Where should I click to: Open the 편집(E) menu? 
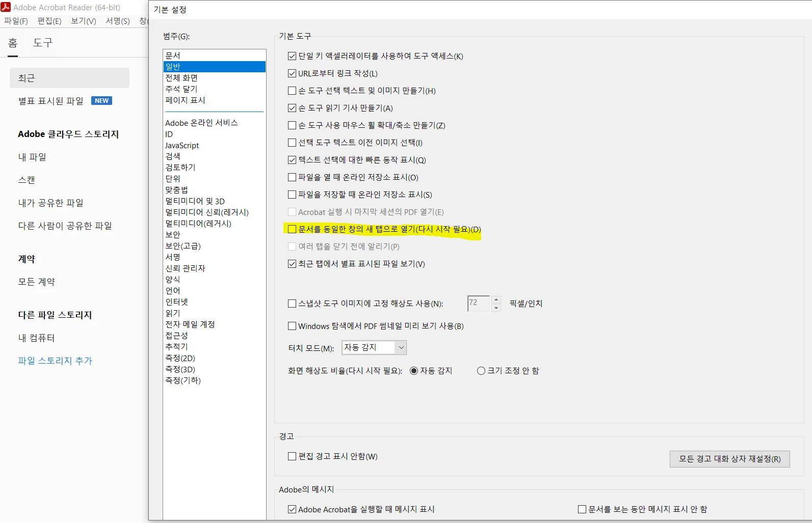pyautogui.click(x=49, y=21)
